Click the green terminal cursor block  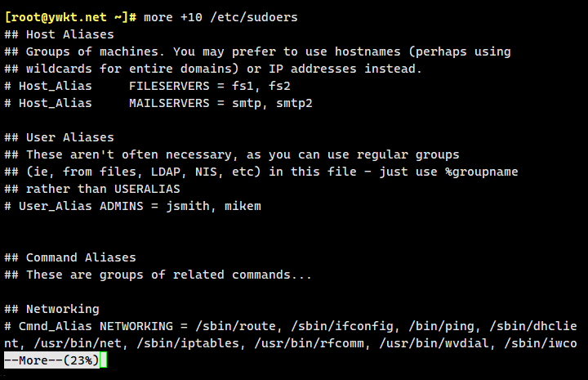[104, 360]
